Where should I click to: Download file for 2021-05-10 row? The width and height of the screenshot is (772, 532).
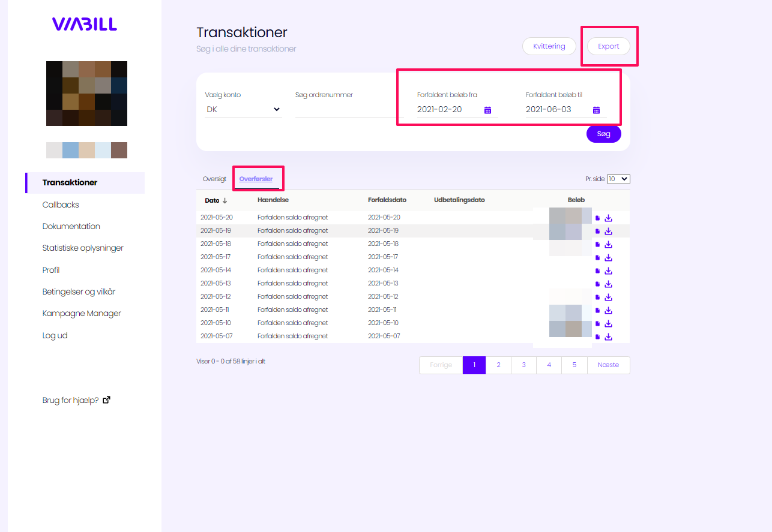(x=608, y=323)
